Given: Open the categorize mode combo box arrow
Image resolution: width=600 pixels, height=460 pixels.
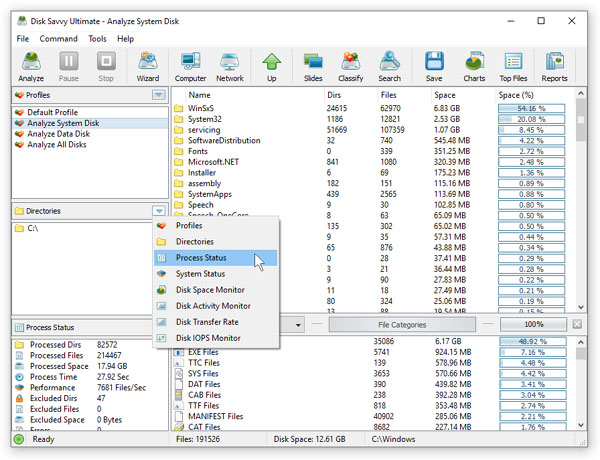Looking at the screenshot, I should click(298, 325).
